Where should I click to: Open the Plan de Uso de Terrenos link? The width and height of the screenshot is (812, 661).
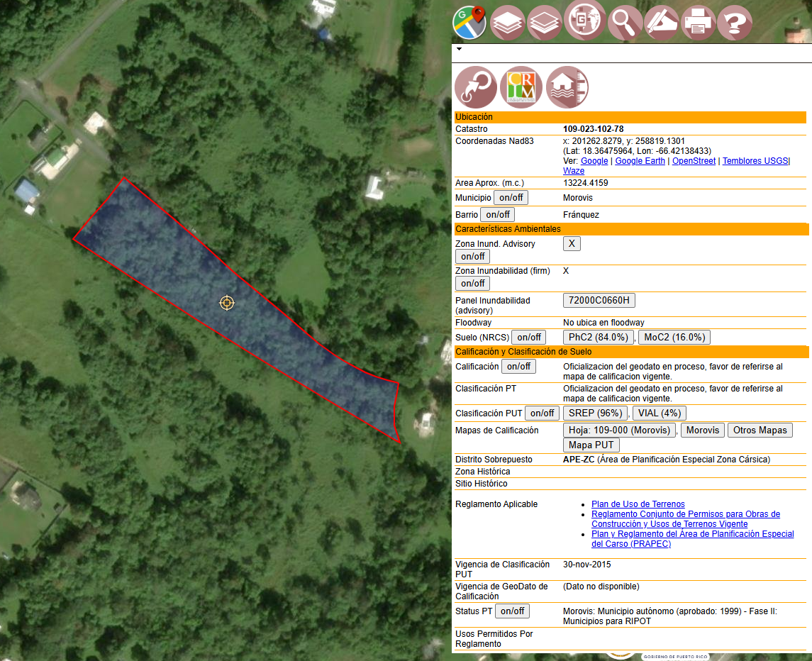(638, 504)
